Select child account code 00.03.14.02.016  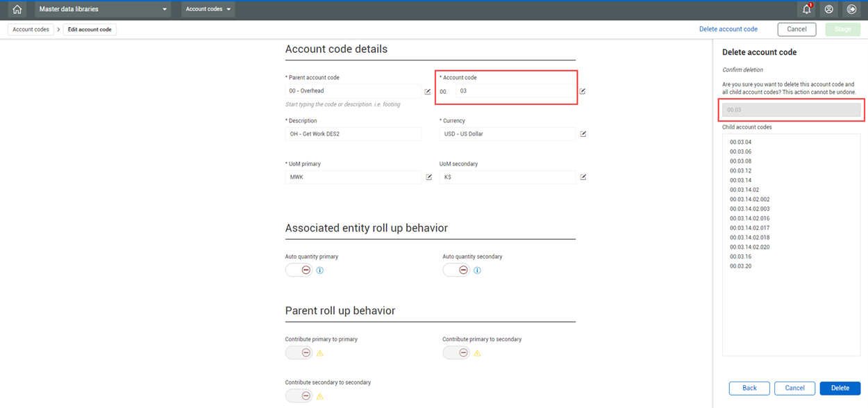750,218
